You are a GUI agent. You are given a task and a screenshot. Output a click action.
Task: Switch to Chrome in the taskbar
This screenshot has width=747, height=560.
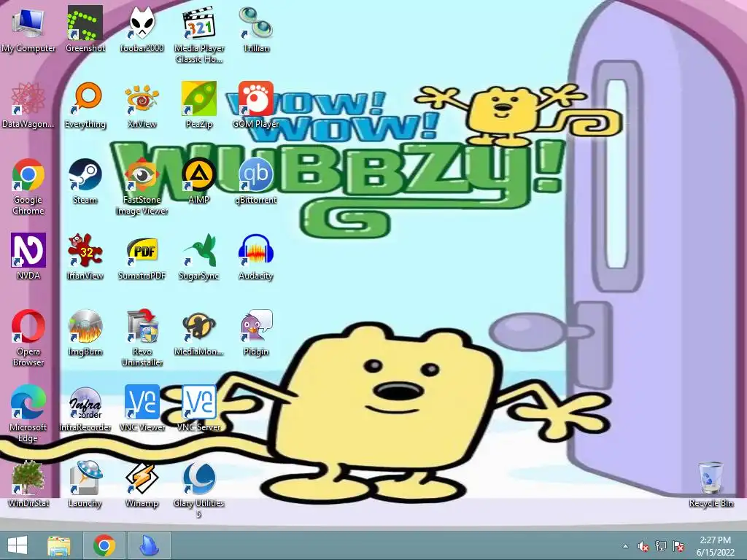(x=104, y=545)
